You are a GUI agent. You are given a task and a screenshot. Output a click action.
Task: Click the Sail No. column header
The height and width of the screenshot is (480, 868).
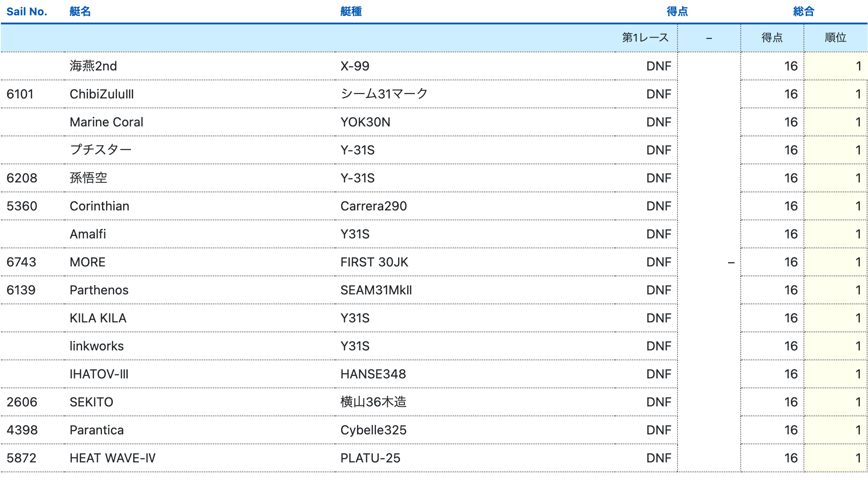[27, 12]
